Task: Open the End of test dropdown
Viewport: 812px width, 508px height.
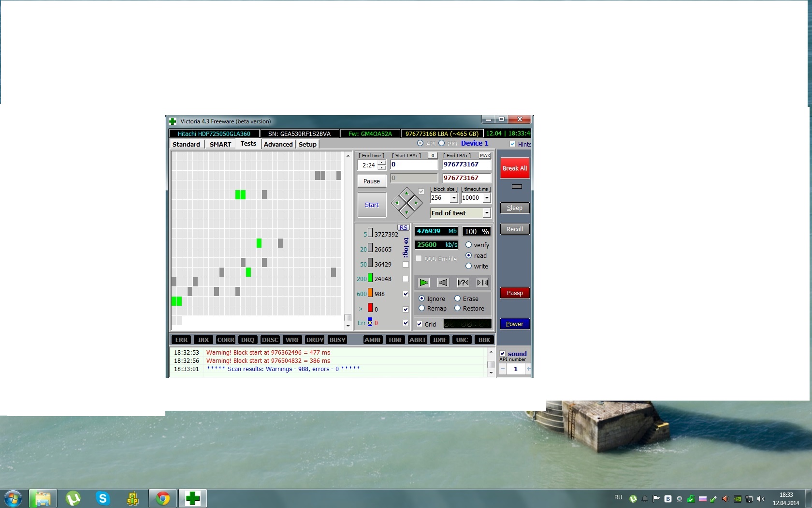Action: (x=487, y=213)
